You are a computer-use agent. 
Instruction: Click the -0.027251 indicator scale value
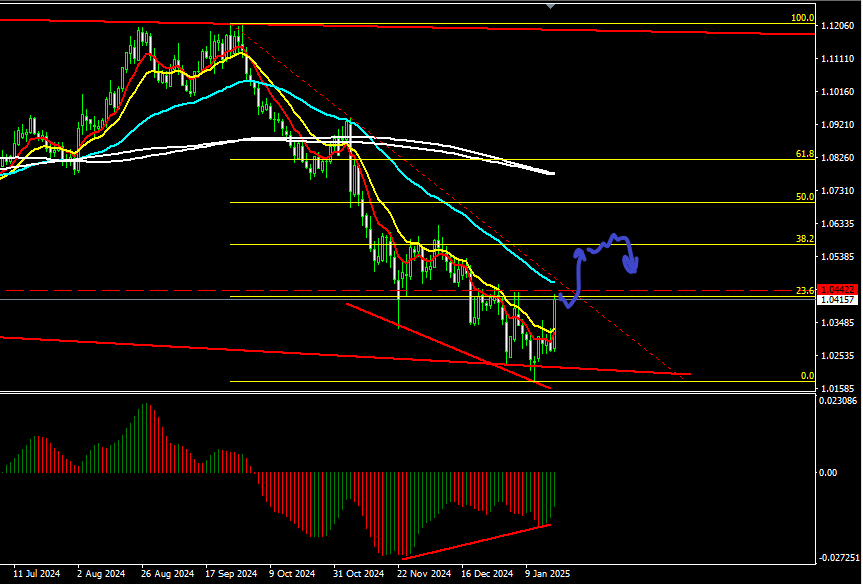pos(838,558)
